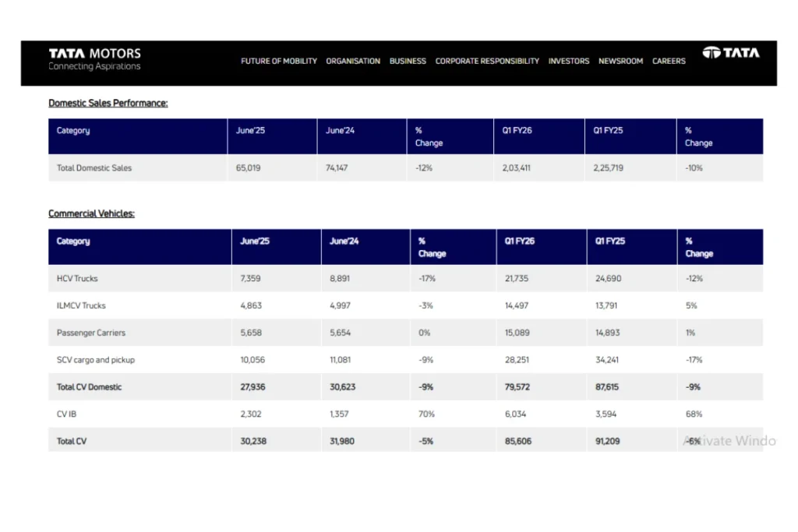The image size is (798, 532).
Task: Go to Corporate Responsibility section
Action: coord(487,61)
